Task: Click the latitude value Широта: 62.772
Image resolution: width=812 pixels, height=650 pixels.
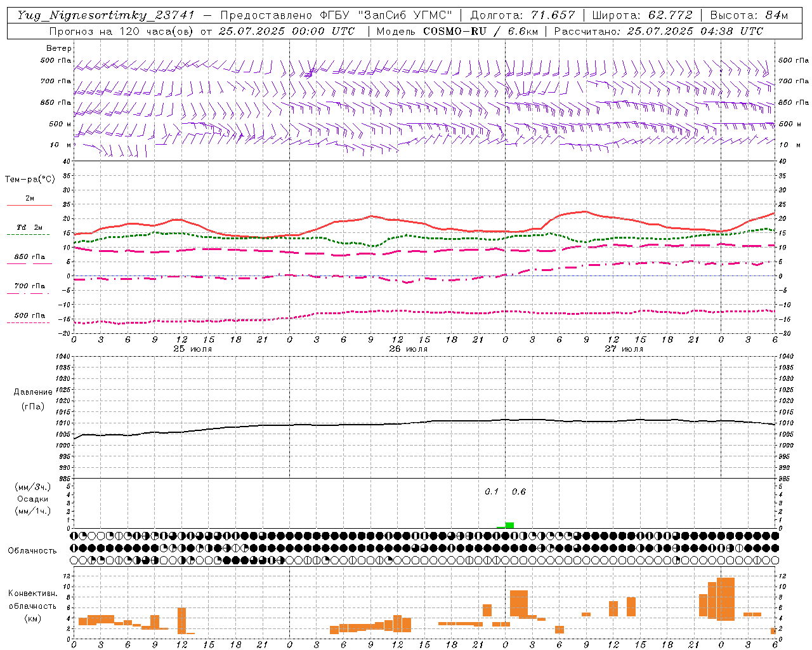Action: [642, 15]
